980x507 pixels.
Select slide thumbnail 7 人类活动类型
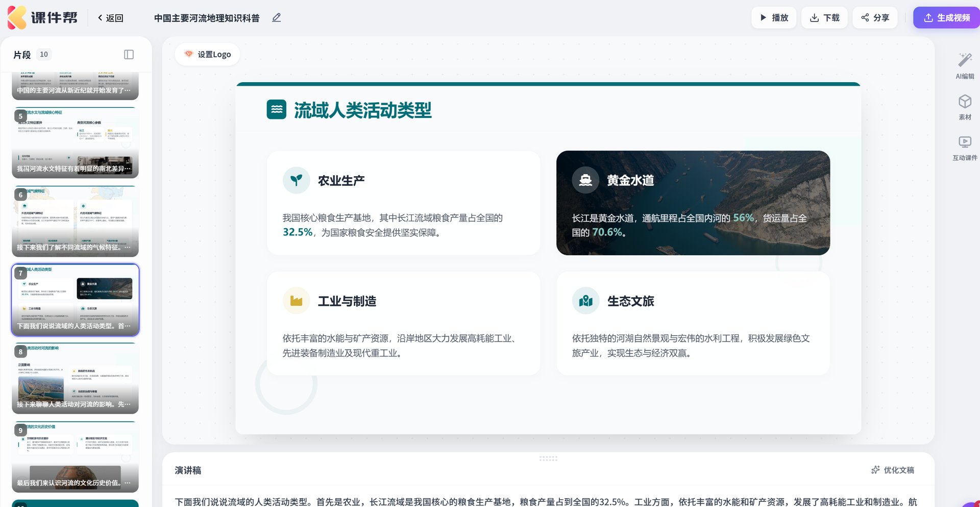[75, 300]
